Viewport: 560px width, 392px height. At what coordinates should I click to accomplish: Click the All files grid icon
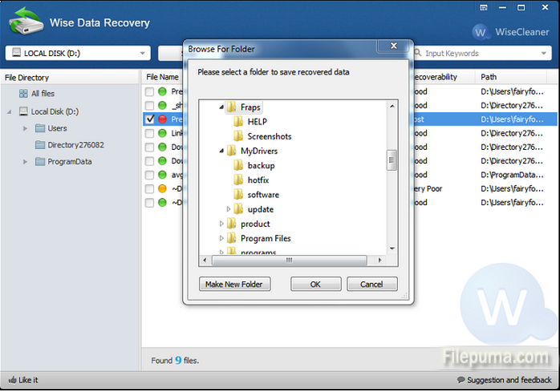tap(23, 94)
